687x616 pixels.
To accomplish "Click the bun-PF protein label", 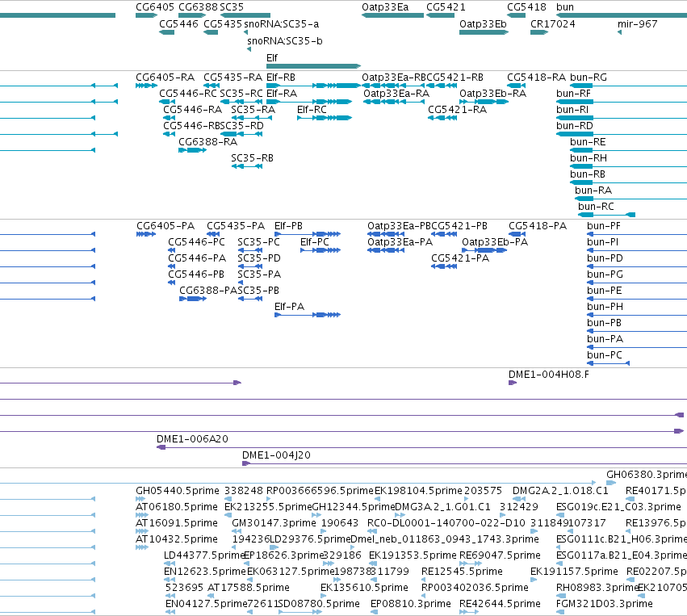I will pos(604,225).
